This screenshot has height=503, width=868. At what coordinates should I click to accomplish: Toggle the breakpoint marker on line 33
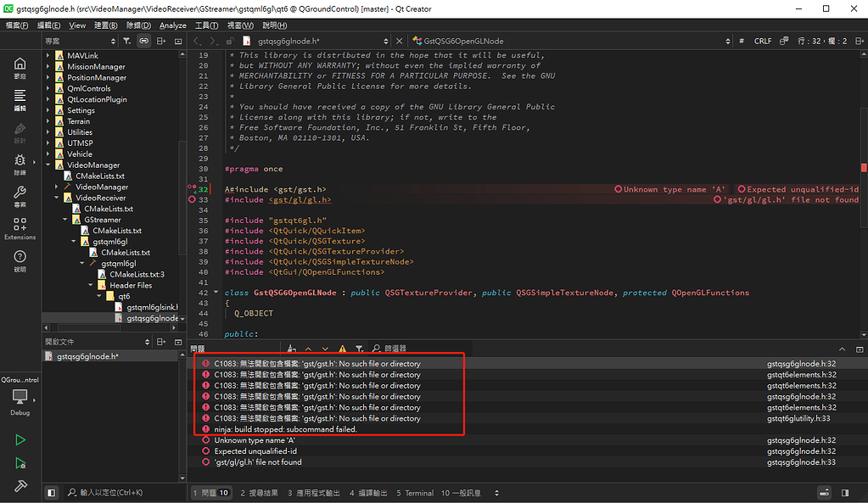(x=193, y=198)
